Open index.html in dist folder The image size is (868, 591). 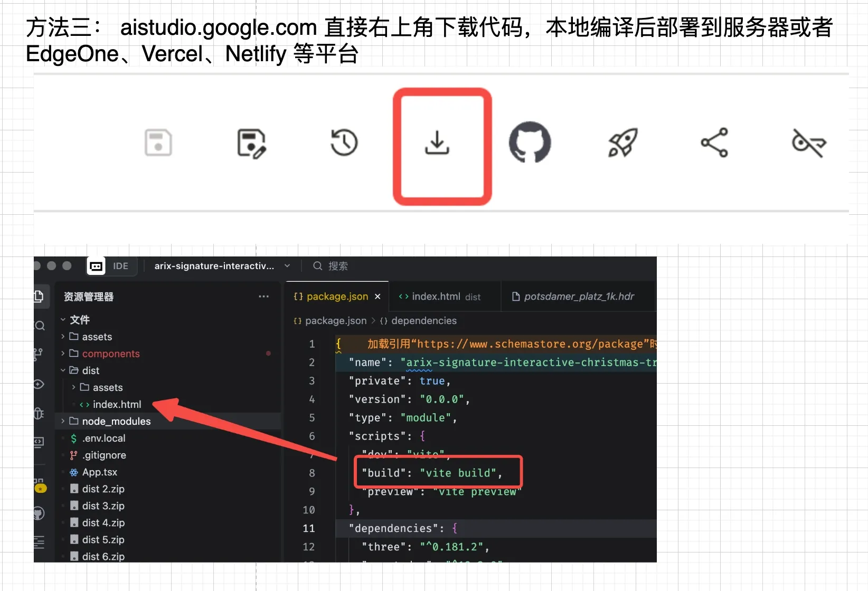point(117,404)
